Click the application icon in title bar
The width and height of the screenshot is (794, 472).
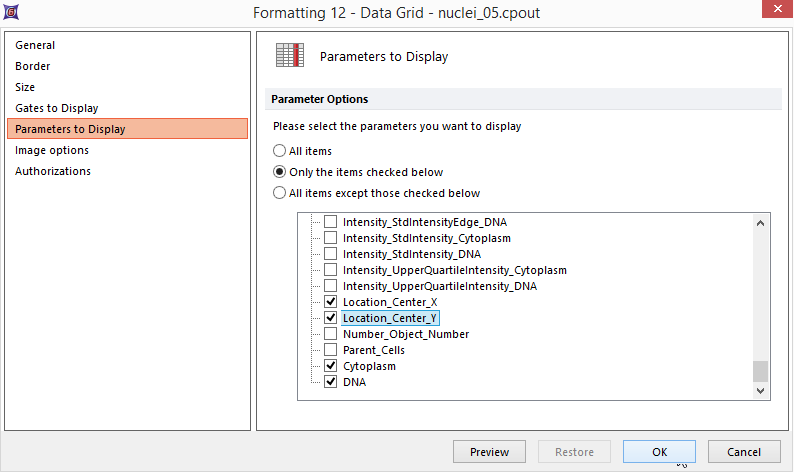tap(12, 13)
